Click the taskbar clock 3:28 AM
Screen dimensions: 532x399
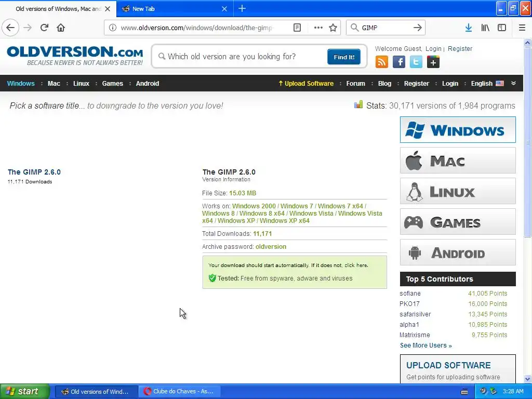pyautogui.click(x=513, y=392)
